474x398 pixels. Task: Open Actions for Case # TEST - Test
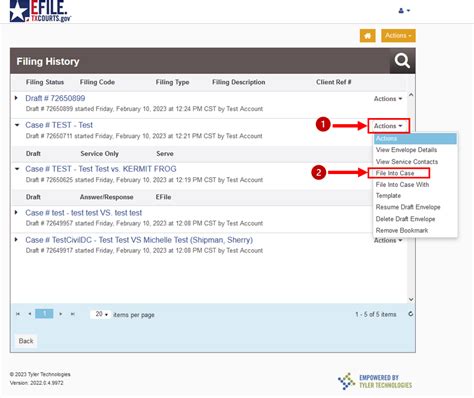click(x=388, y=126)
